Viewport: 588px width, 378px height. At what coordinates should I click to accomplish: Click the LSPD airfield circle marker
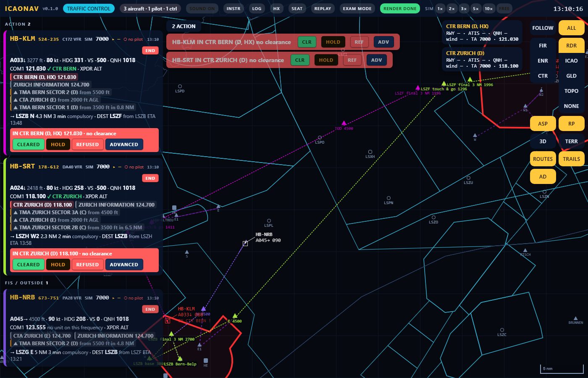[180, 87]
